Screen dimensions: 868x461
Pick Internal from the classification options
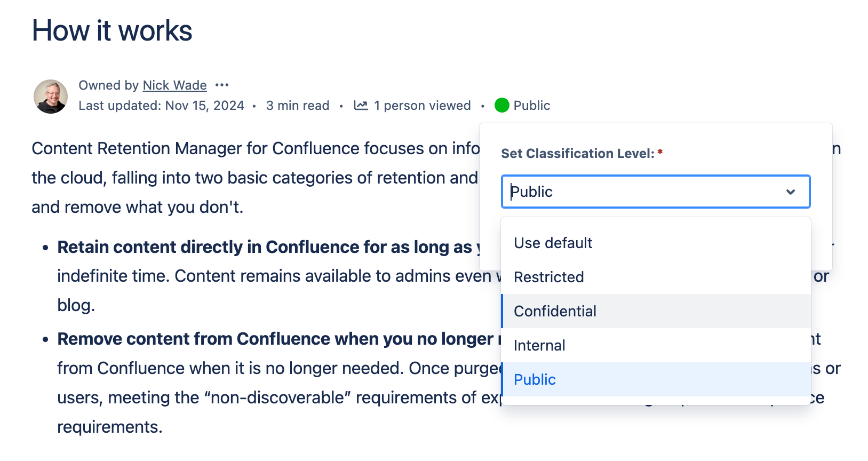coord(539,345)
